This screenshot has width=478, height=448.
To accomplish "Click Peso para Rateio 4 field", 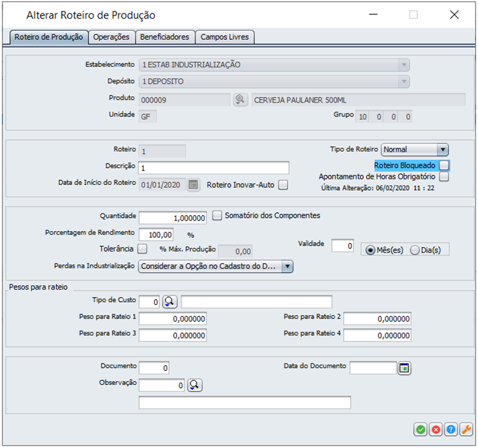I will (x=378, y=335).
